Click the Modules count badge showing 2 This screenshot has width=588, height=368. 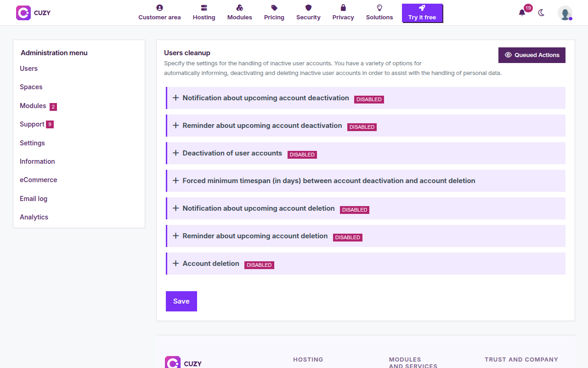(53, 107)
